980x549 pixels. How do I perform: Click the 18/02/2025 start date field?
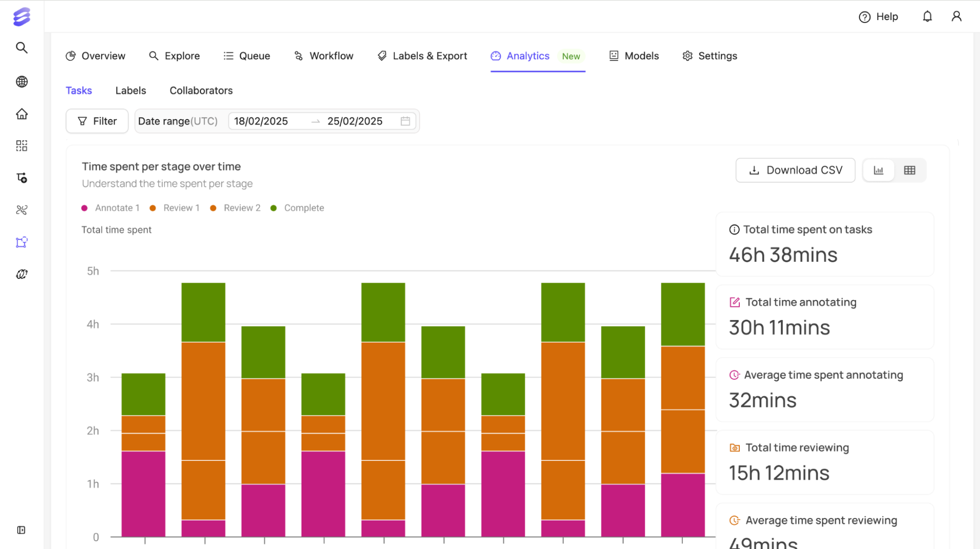point(261,121)
